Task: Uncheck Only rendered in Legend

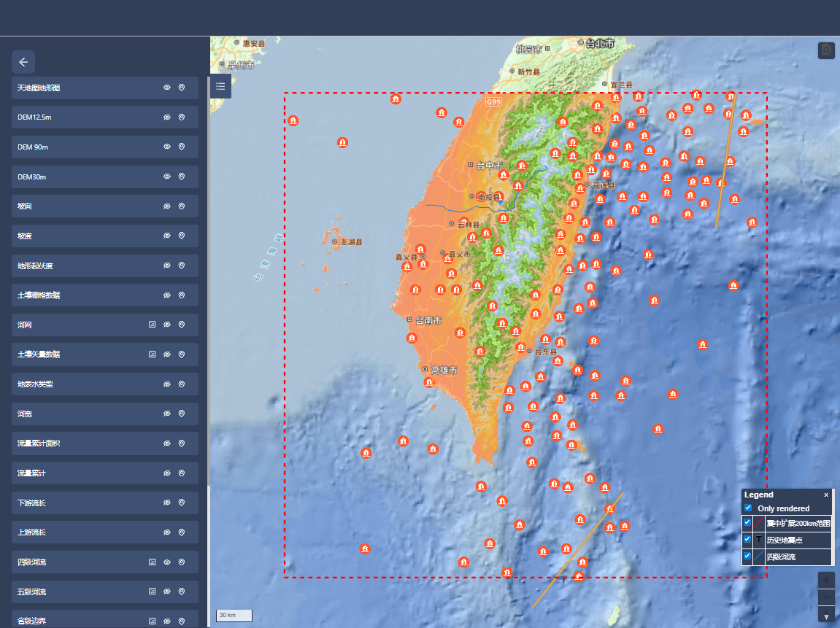Action: tap(748, 508)
